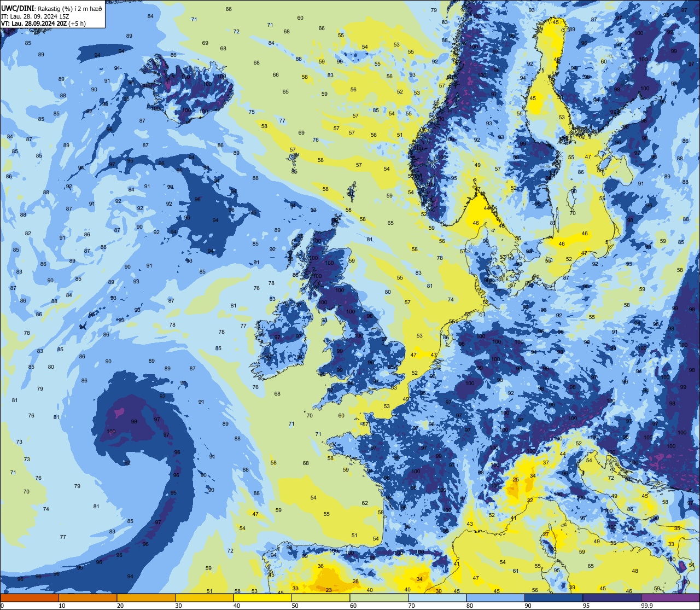Pick the legend color between 20 and 30
The width and height of the screenshot is (700, 610).
tap(146, 597)
